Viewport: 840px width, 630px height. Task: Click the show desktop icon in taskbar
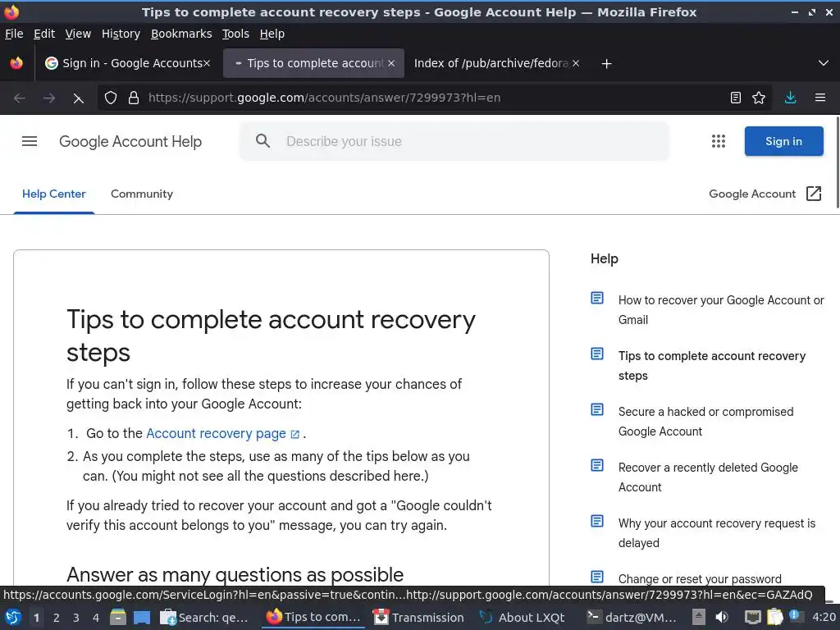tap(142, 617)
